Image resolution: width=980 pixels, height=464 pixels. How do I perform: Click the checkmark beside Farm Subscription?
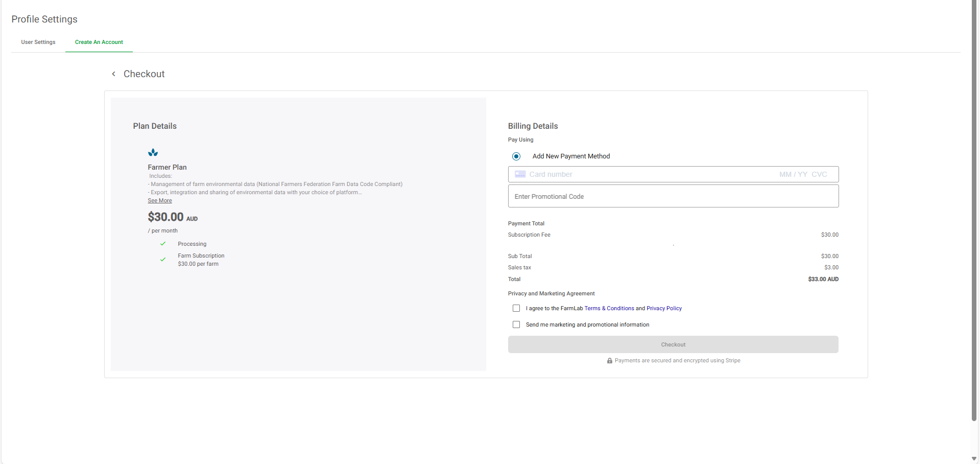pyautogui.click(x=163, y=260)
